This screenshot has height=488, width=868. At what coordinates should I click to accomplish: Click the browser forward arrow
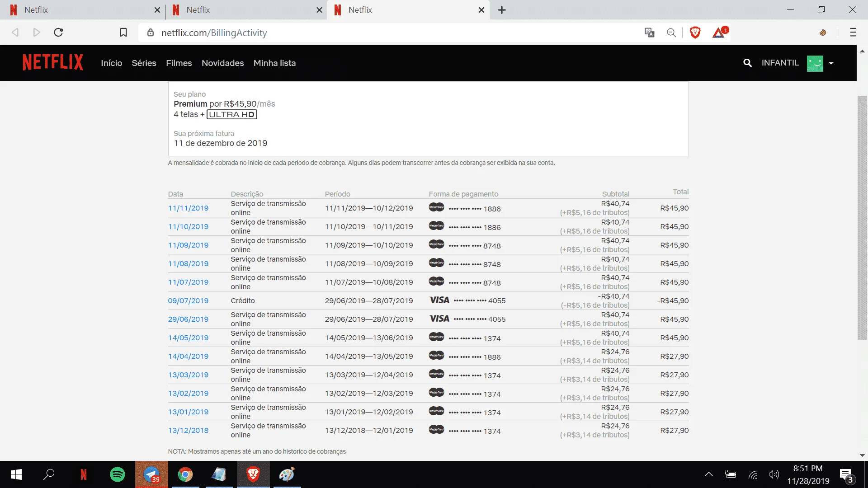(x=37, y=33)
